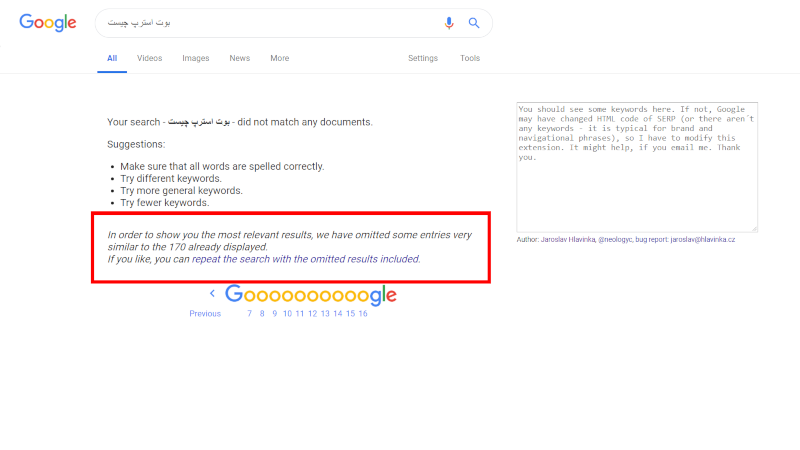Go to results page 13
Image resolution: width=800 pixels, height=450 pixels.
[325, 314]
